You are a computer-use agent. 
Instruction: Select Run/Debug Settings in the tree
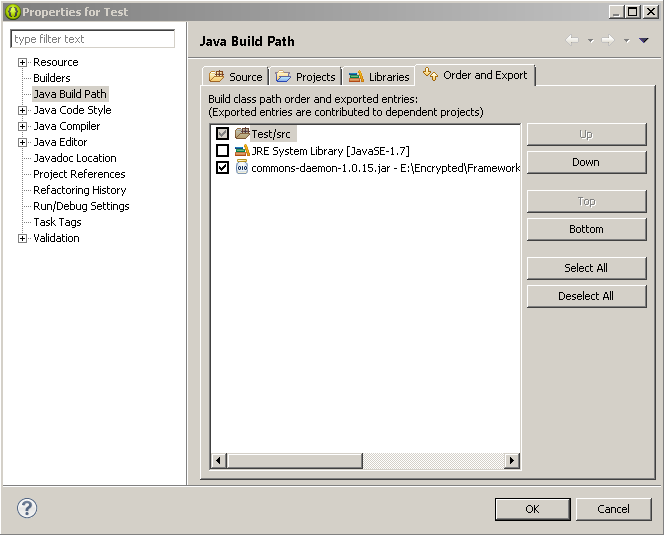tap(81, 206)
